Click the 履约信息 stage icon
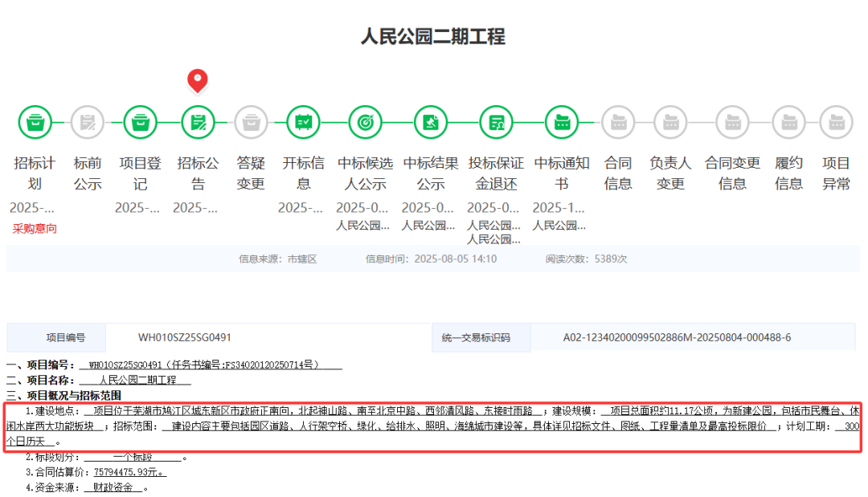 (x=789, y=122)
